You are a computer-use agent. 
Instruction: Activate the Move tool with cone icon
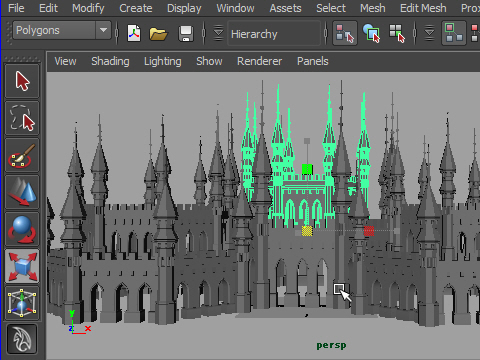22,192
